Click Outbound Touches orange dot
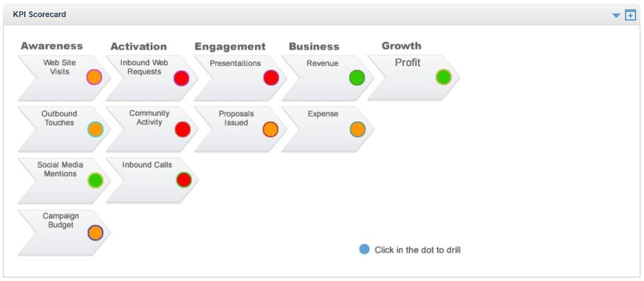The image size is (644, 281). pyautogui.click(x=95, y=129)
